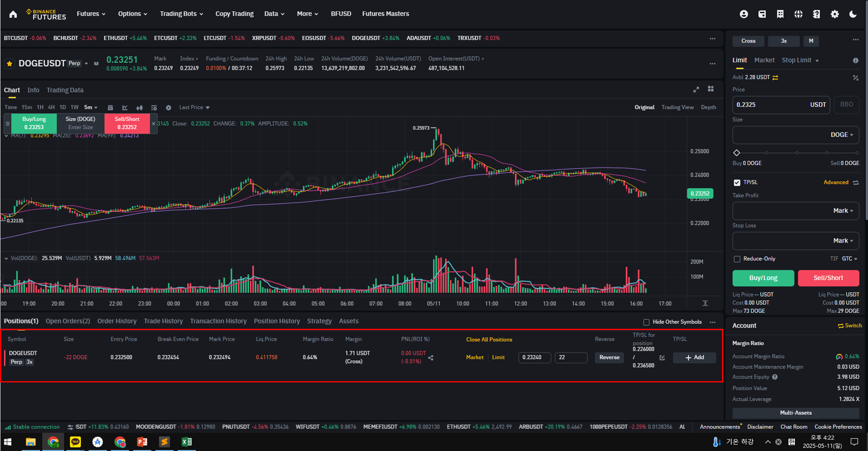Click Add TP/SL button

(x=694, y=358)
